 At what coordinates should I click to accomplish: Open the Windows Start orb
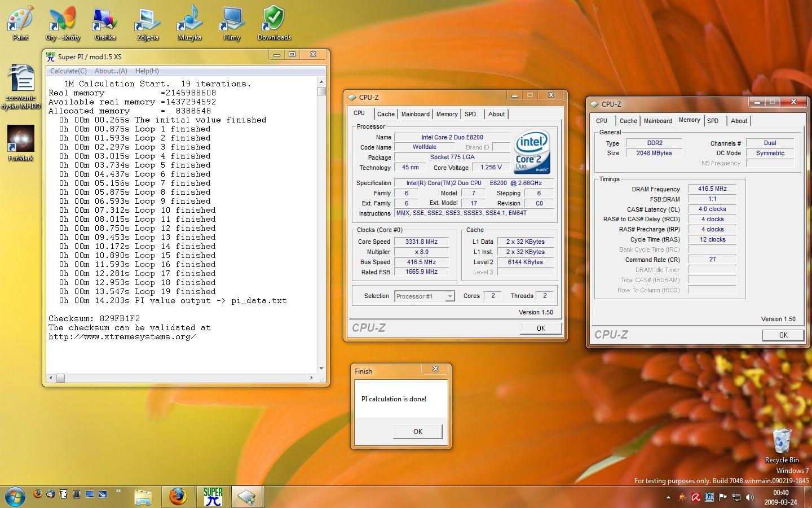pyautogui.click(x=15, y=497)
